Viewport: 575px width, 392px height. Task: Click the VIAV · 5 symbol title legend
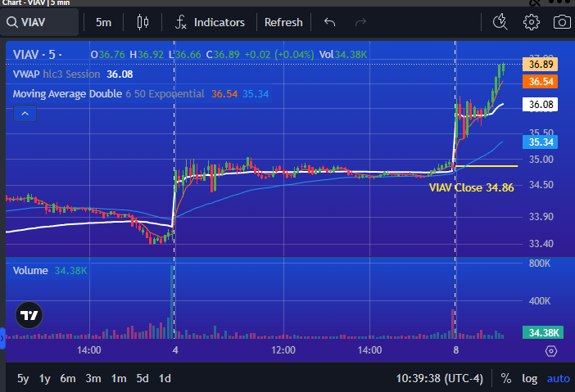(x=38, y=55)
